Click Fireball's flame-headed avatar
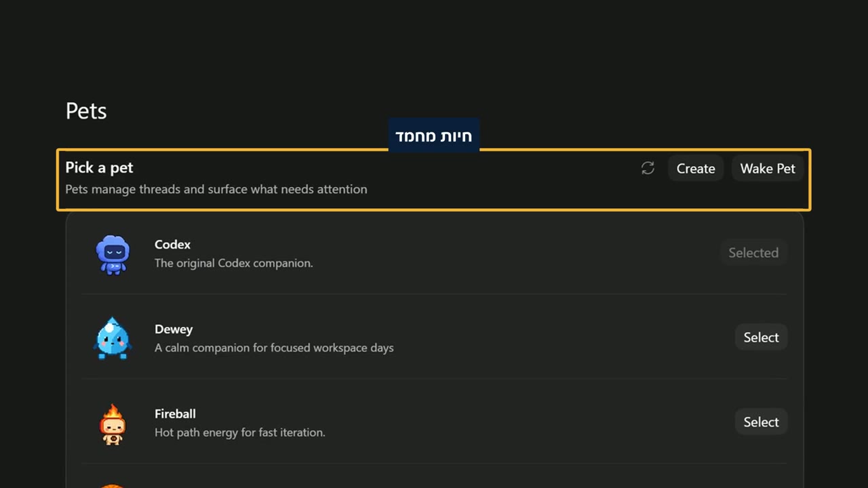868x488 pixels. tap(113, 424)
